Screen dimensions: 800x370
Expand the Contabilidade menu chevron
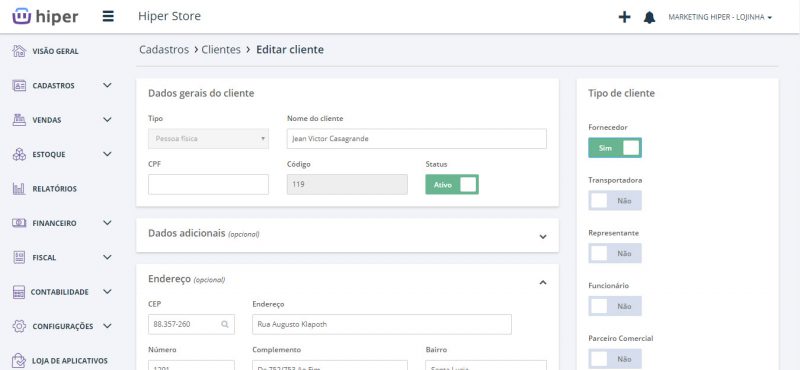[x=107, y=292]
